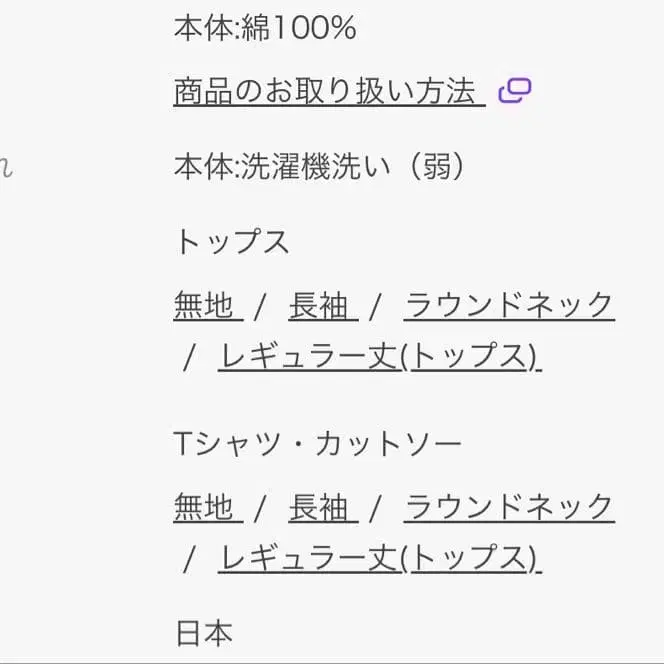Click the purple external-window icon

tap(515, 91)
